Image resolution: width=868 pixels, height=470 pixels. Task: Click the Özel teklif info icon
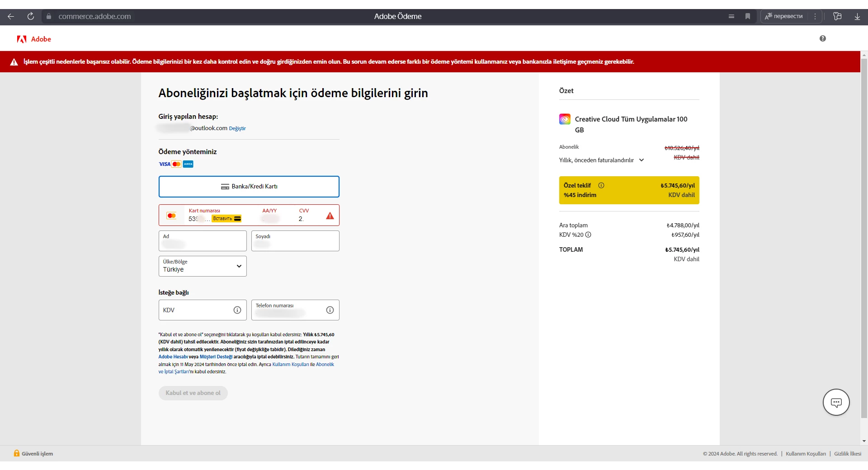(601, 185)
